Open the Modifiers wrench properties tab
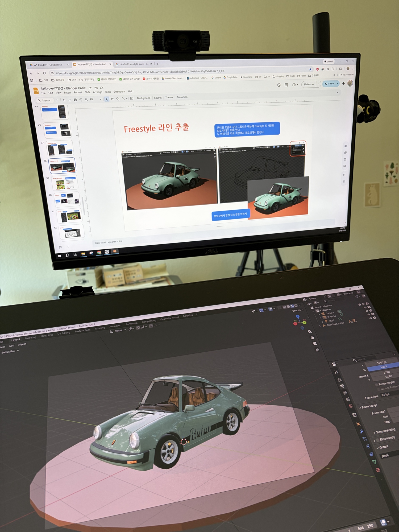Image resolution: width=399 pixels, height=532 pixels. [x=361, y=432]
